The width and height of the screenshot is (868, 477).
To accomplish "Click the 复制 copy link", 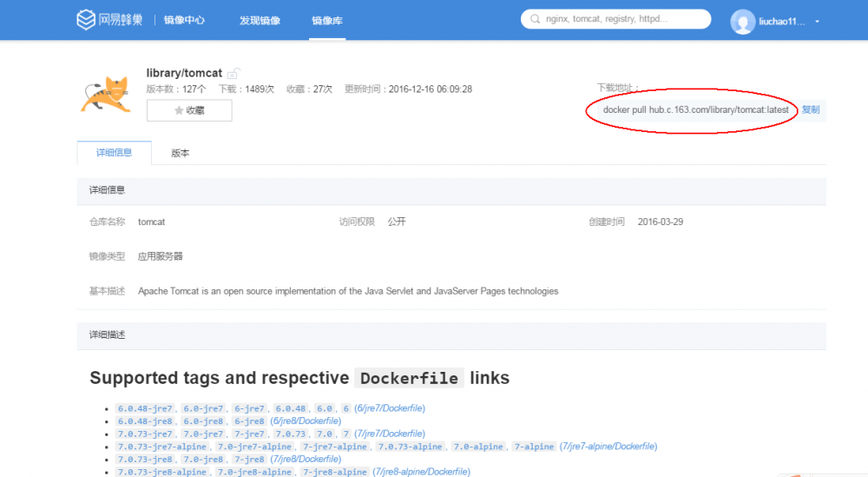I will [x=811, y=109].
